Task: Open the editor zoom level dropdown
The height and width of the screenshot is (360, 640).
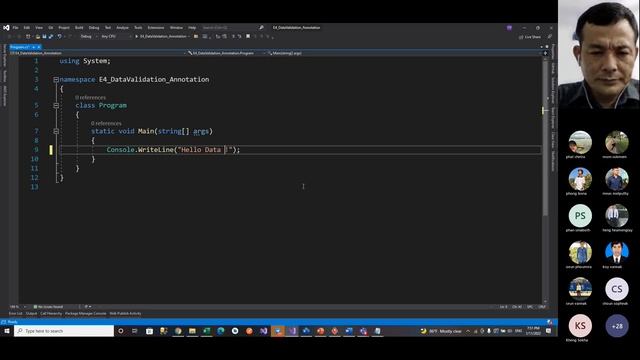Action: coord(18,307)
